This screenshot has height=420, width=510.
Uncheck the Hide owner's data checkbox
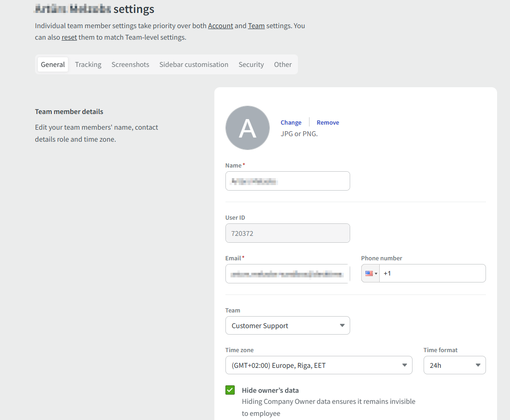[230, 390]
